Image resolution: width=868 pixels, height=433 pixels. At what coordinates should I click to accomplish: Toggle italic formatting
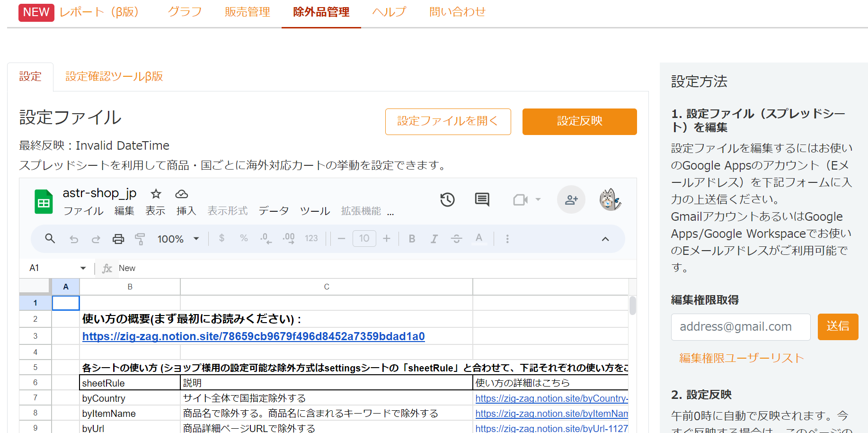[x=434, y=239]
